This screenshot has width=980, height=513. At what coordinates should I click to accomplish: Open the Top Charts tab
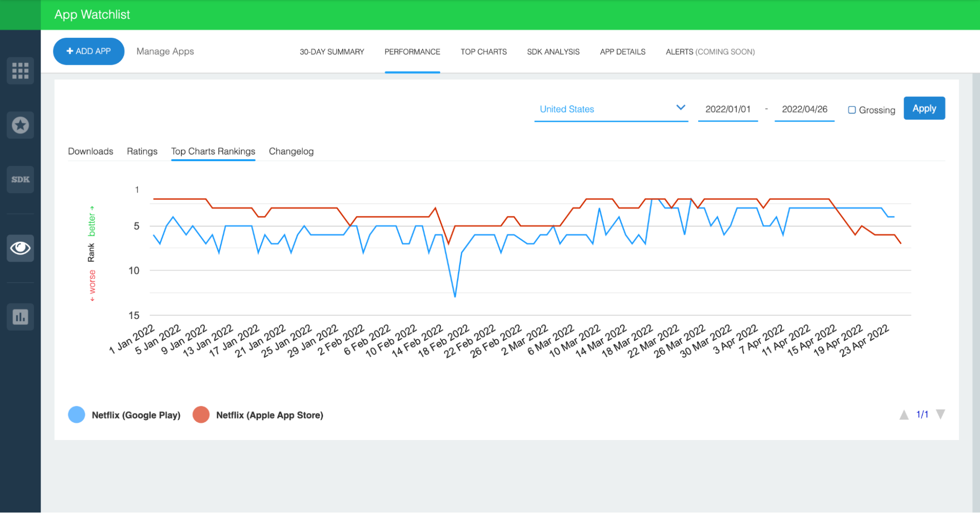coord(483,51)
